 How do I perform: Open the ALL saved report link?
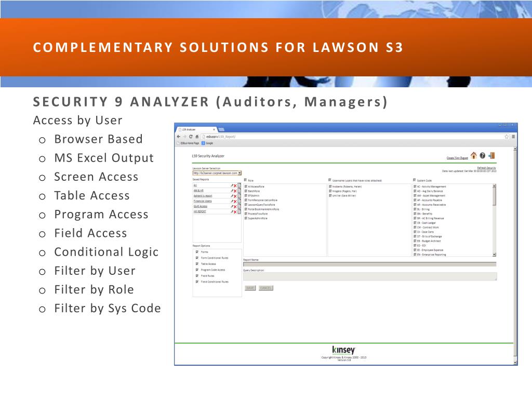195,185
